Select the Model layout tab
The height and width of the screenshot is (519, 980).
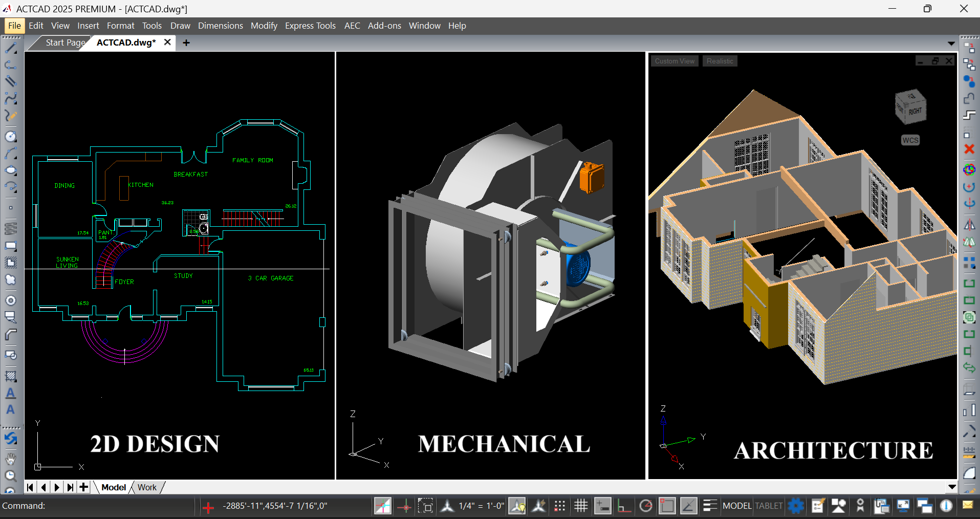[x=114, y=487]
